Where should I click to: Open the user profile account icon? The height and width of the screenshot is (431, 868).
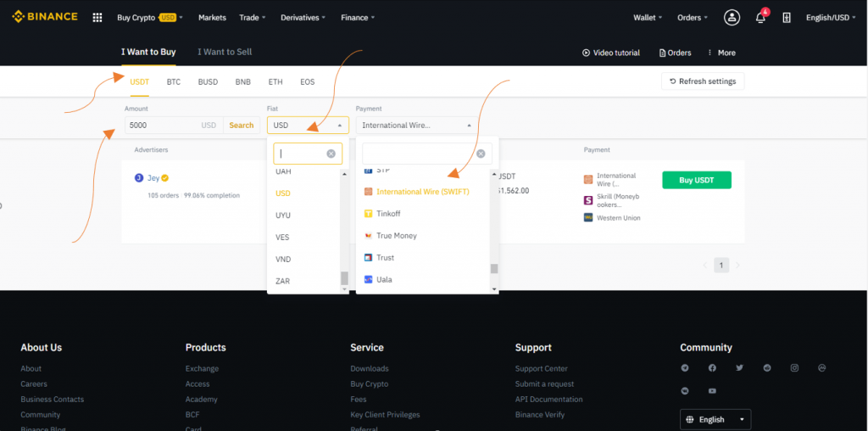click(x=732, y=18)
